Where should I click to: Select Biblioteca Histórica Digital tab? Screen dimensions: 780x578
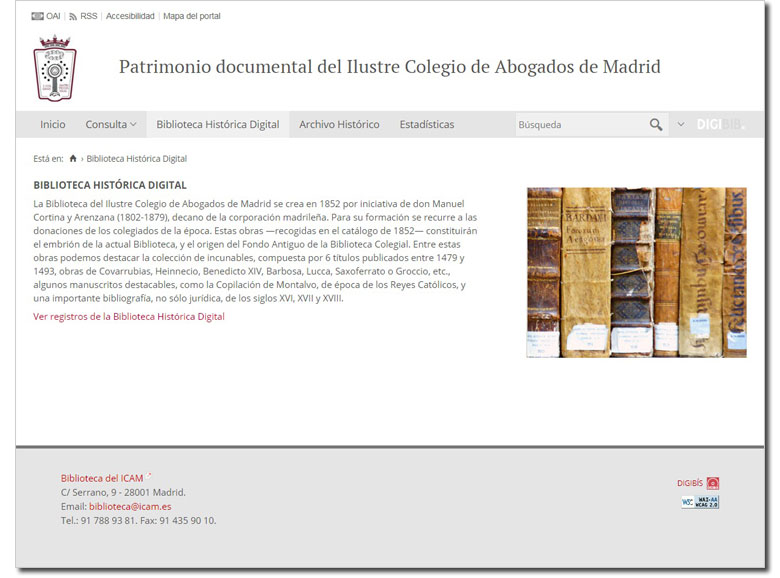(218, 124)
